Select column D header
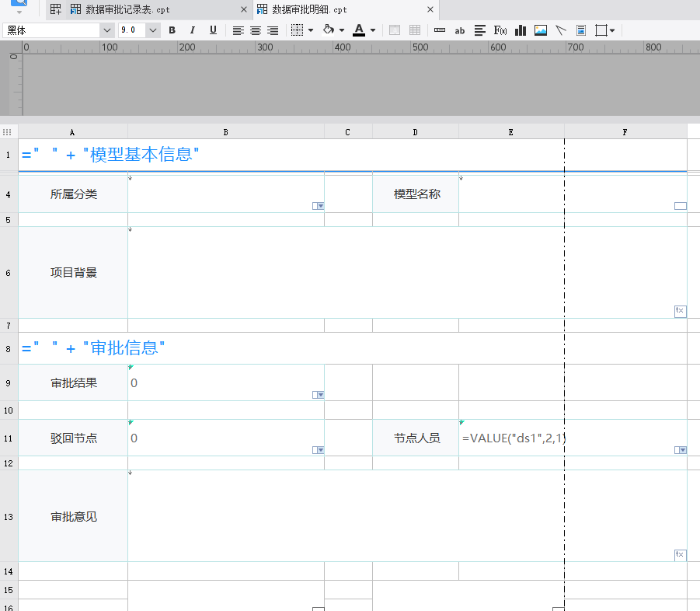This screenshot has height=611, width=700. pos(416,132)
